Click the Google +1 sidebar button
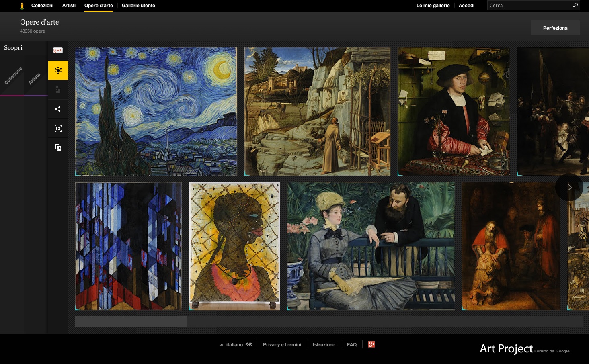Image resolution: width=589 pixels, height=364 pixels. [x=58, y=50]
